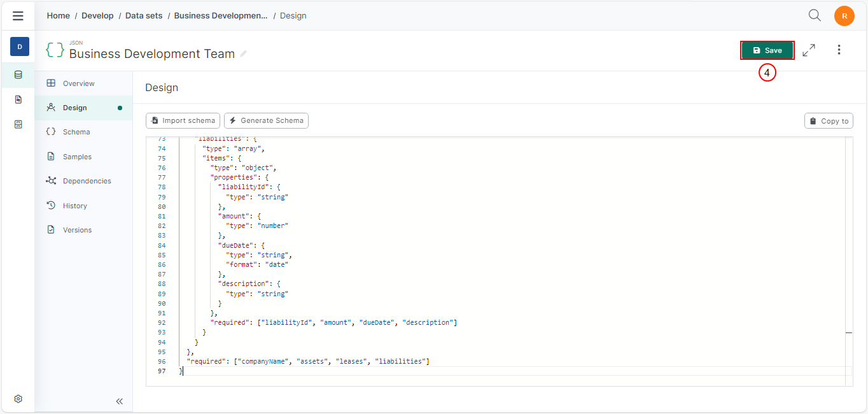Edit the title with pencil icon
This screenshot has width=868, height=414.
coord(244,54)
